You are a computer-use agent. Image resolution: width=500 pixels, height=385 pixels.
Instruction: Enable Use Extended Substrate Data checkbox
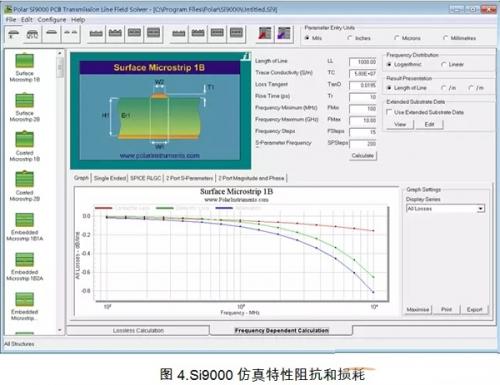pos(389,112)
